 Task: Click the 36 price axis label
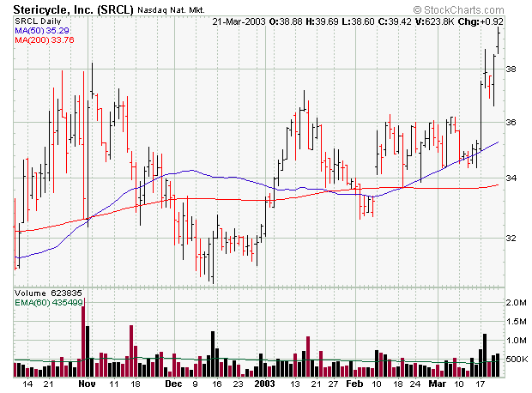[x=511, y=122]
